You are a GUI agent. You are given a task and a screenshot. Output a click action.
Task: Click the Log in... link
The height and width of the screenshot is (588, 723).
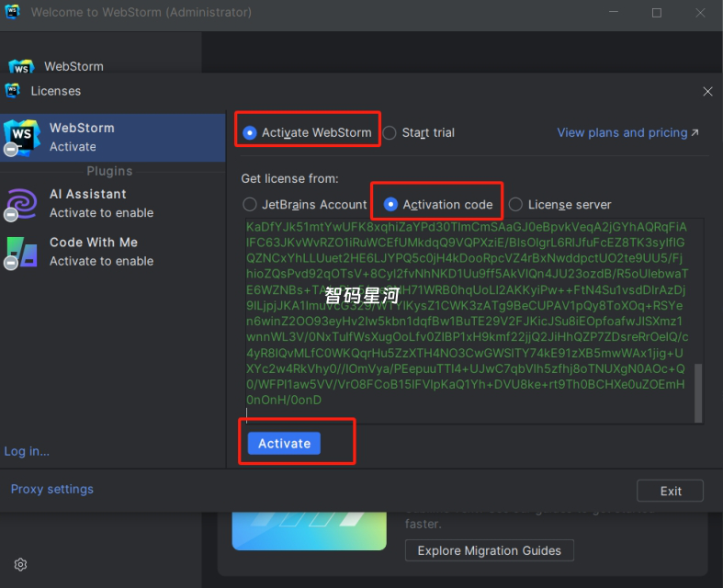tap(27, 451)
